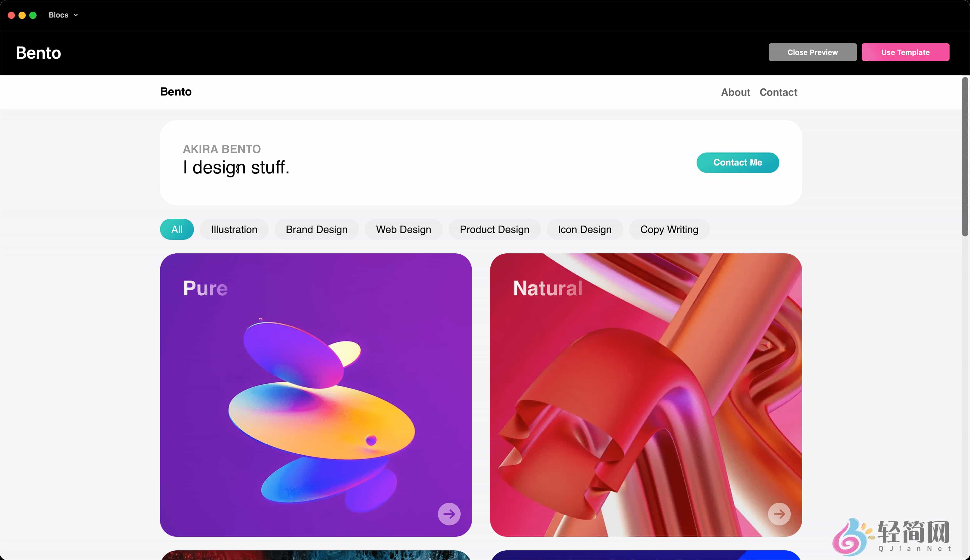Click the Use Template button

point(905,52)
